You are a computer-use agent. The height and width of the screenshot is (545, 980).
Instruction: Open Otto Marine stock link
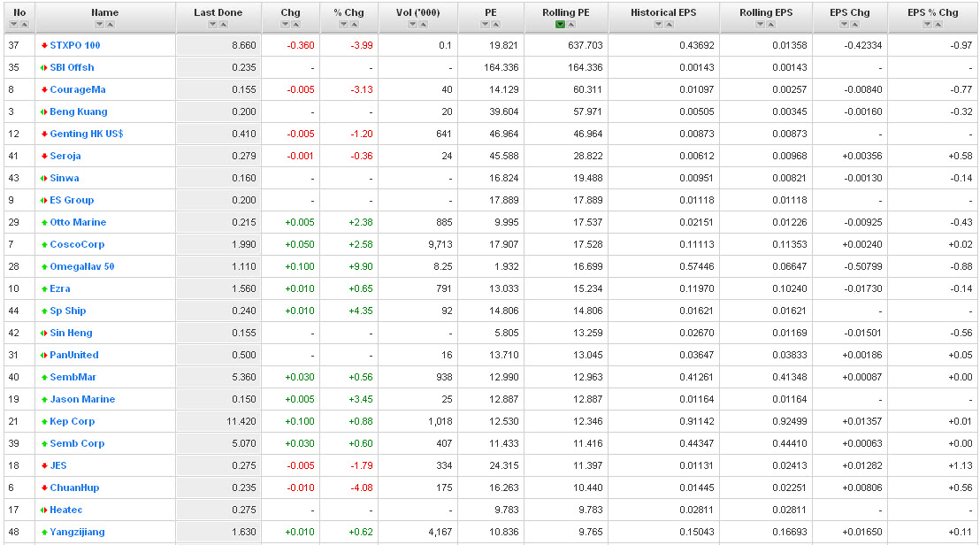coord(78,222)
